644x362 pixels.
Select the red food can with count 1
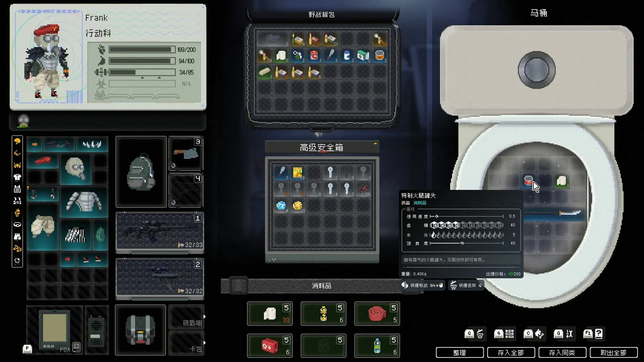pyautogui.click(x=314, y=55)
